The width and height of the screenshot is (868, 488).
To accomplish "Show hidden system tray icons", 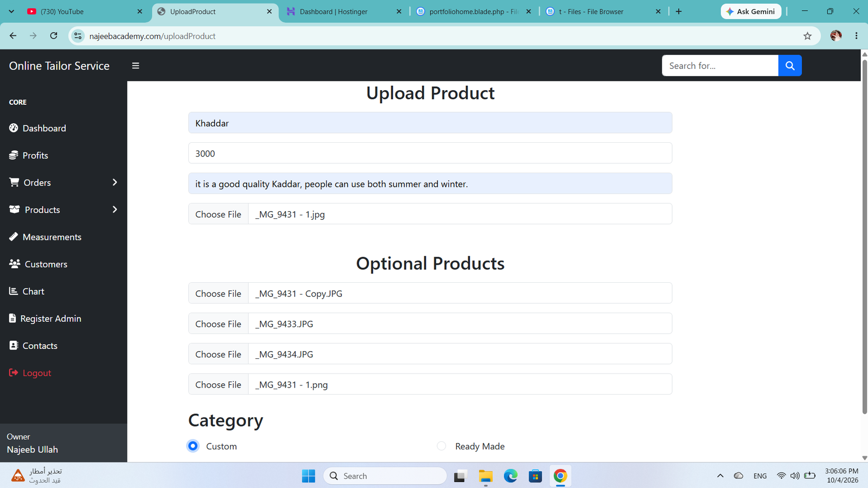I will (x=720, y=476).
